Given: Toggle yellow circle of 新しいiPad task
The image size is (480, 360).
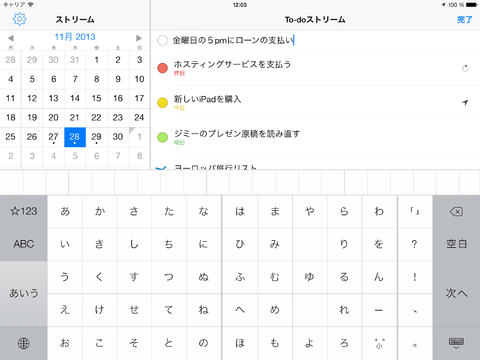Looking at the screenshot, I should coord(162,103).
